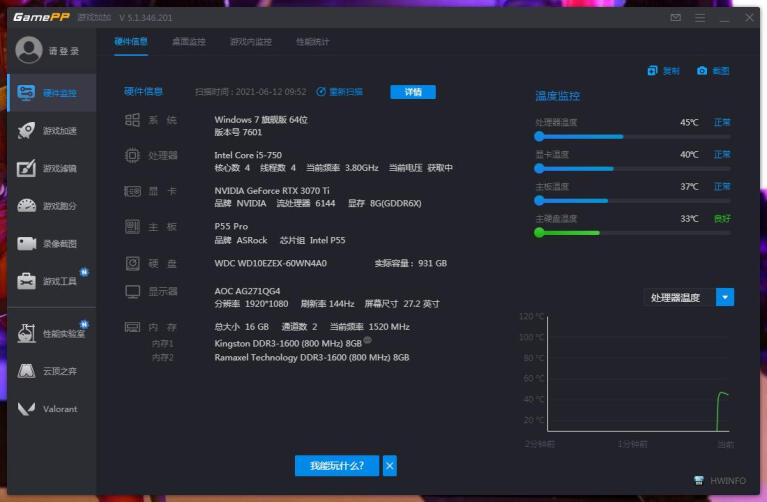Click the small info bubble after Kingston memory
The image size is (767, 502).
click(x=367, y=340)
